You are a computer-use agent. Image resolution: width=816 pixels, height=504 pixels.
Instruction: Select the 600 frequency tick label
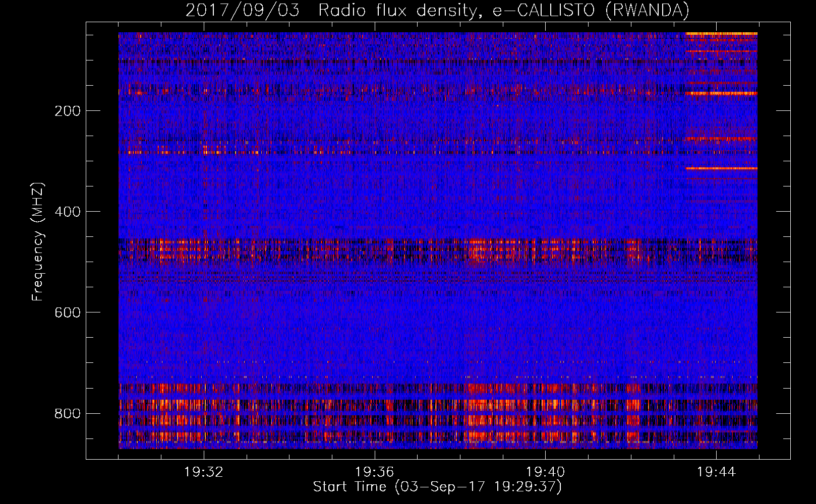[x=67, y=312]
